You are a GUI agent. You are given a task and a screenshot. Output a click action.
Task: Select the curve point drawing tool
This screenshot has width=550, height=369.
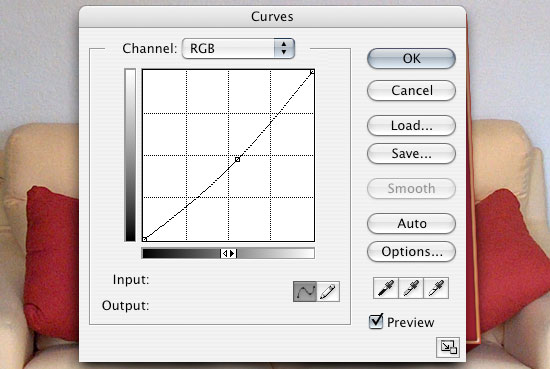pyautogui.click(x=305, y=291)
